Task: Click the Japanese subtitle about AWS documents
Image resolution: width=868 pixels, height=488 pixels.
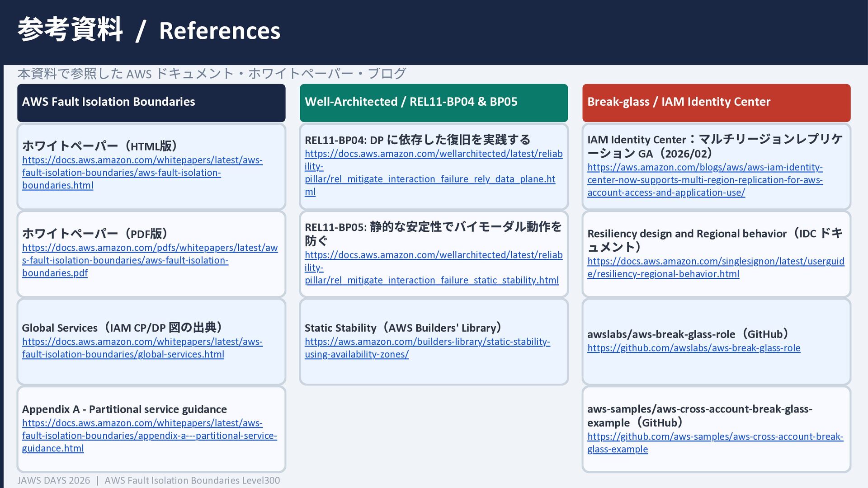Action: (x=212, y=73)
